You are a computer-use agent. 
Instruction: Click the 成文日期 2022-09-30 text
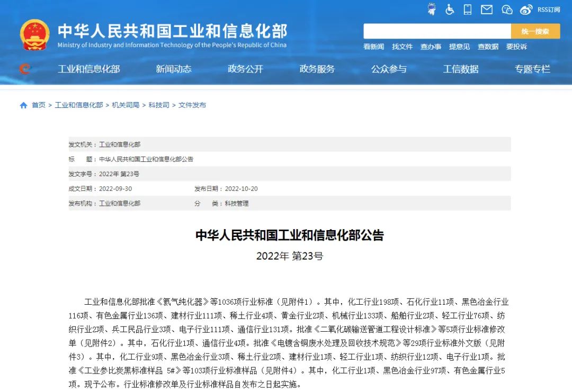pyautogui.click(x=100, y=189)
